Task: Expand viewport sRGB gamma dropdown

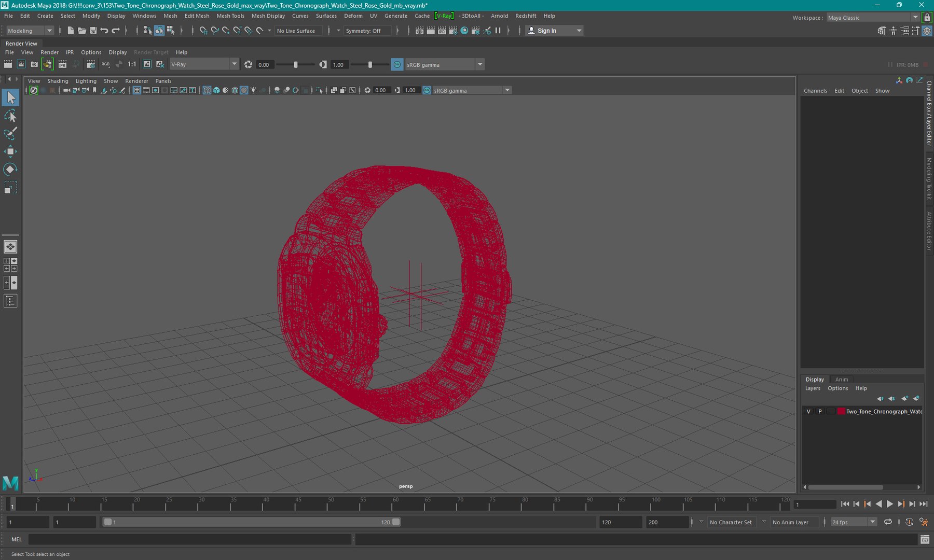Action: [x=472, y=90]
